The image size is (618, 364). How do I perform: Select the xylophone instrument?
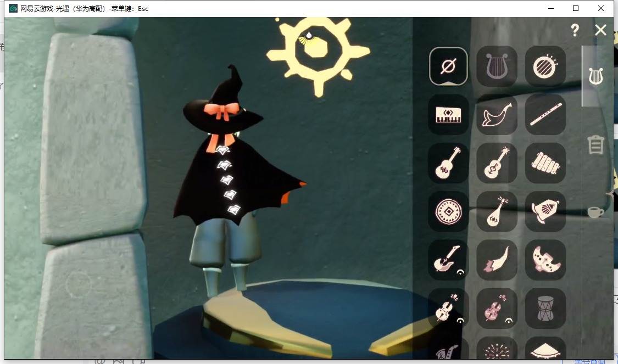(545, 163)
